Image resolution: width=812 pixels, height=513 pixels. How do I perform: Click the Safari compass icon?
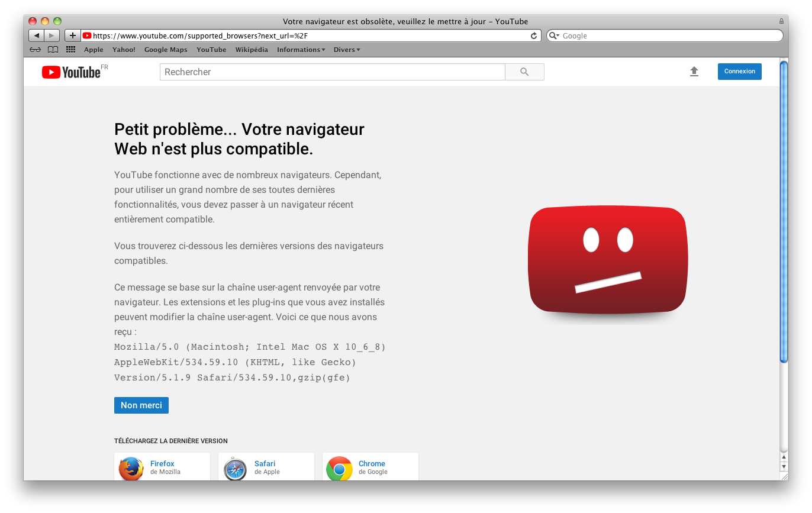pos(235,469)
